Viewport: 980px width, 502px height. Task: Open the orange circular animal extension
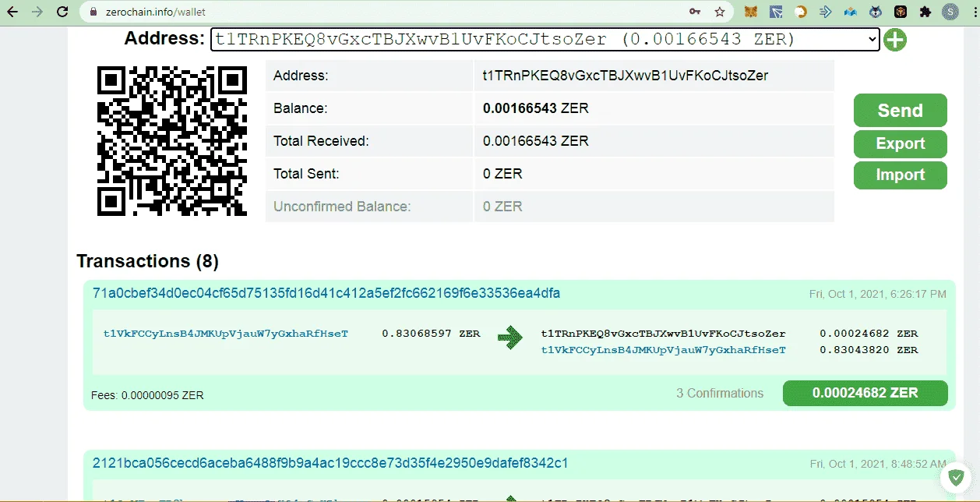coord(801,12)
